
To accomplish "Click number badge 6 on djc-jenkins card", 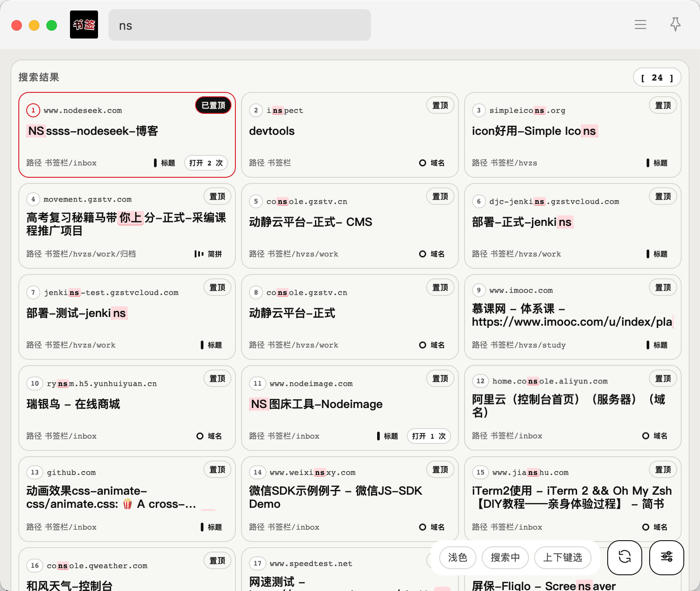I will (479, 201).
